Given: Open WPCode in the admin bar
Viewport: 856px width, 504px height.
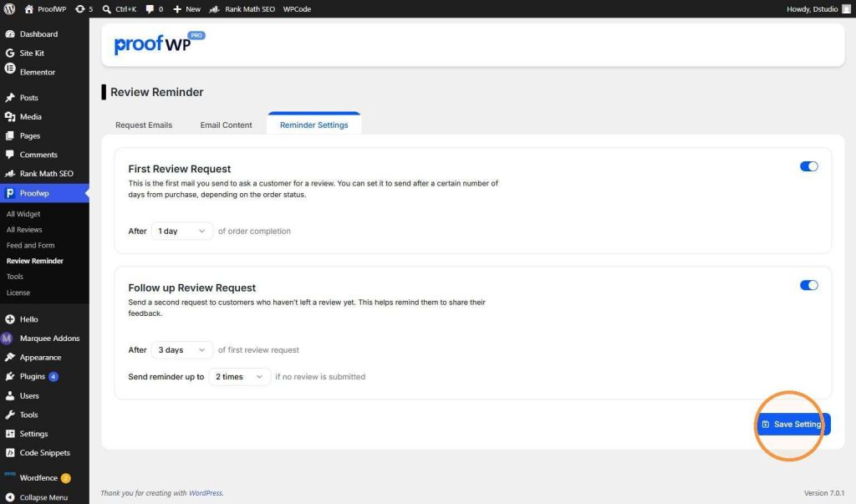Looking at the screenshot, I should [297, 9].
